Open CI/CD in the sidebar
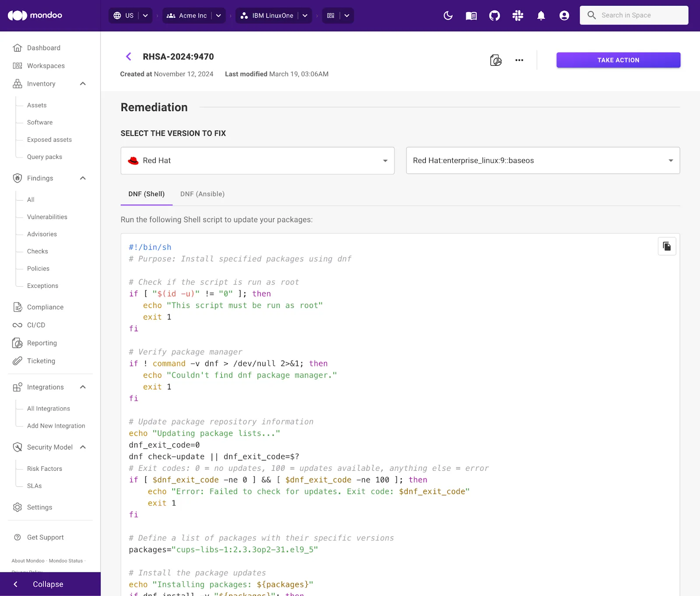700x596 pixels. pyautogui.click(x=36, y=325)
